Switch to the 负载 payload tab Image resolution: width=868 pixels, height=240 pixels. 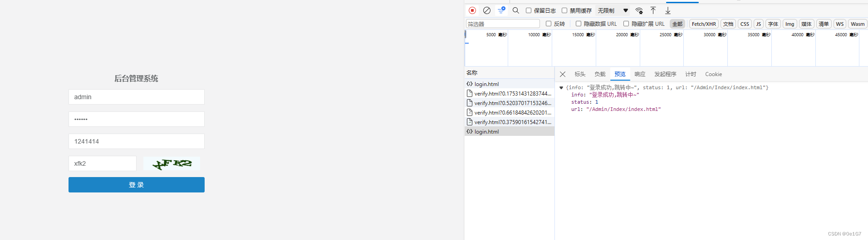[x=600, y=74]
